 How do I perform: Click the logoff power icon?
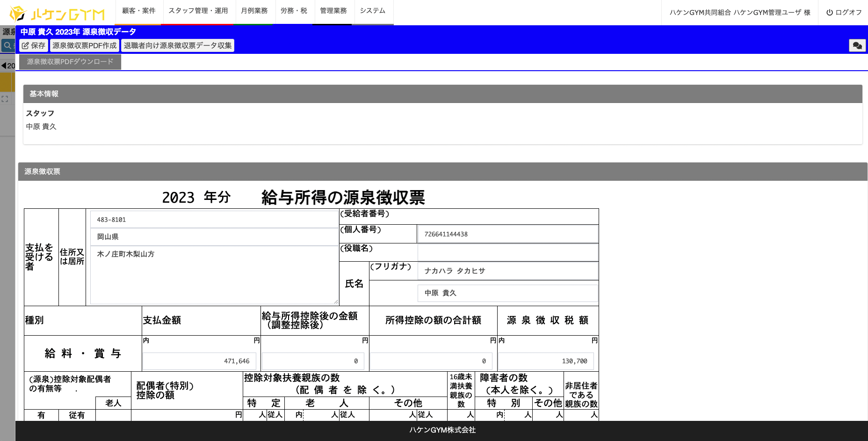tap(829, 13)
